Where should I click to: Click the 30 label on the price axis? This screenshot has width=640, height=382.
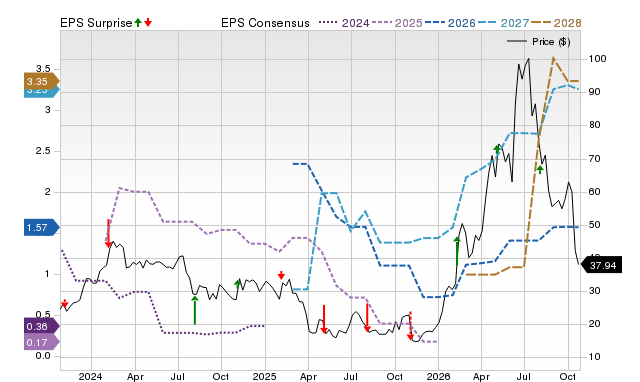point(595,291)
